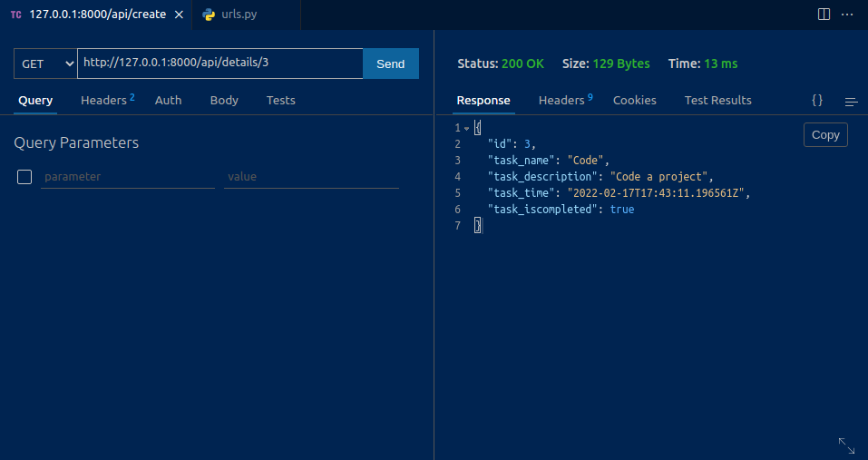The height and width of the screenshot is (460, 868).
Task: Open the More Actions ellipsis menu
Action: (x=847, y=15)
